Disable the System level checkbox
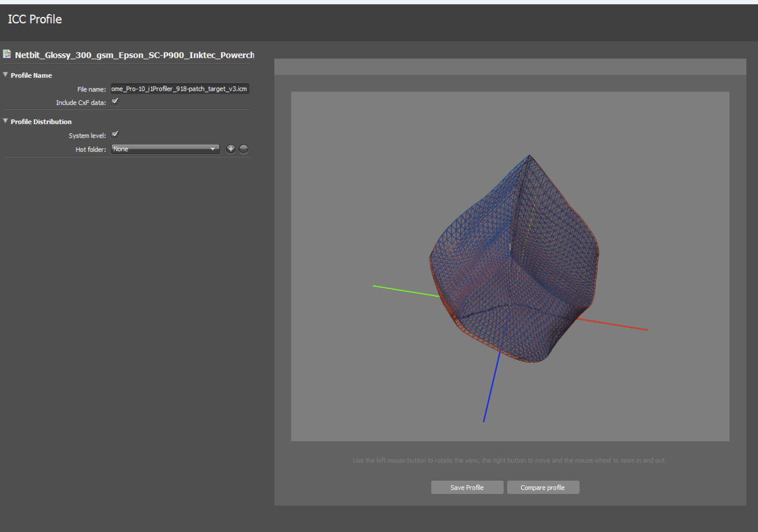The height and width of the screenshot is (532, 758). click(115, 134)
